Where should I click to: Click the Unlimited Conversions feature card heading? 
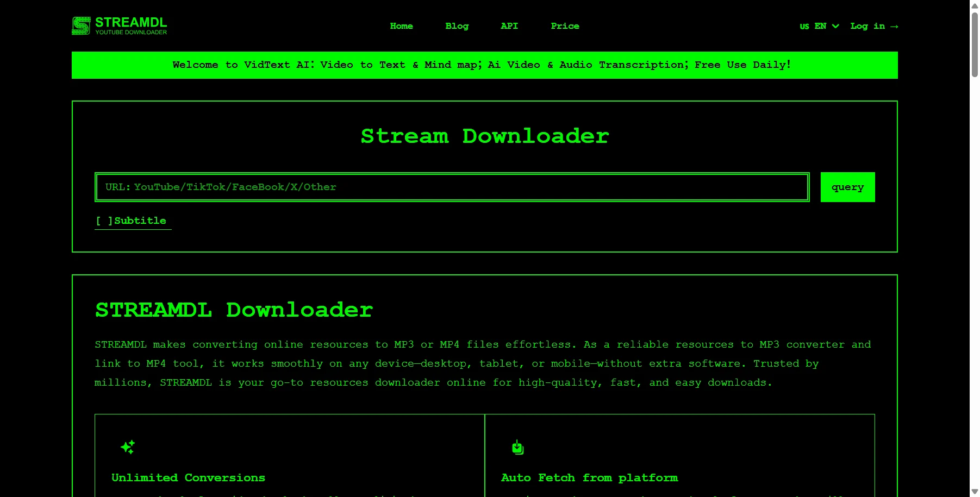(188, 477)
